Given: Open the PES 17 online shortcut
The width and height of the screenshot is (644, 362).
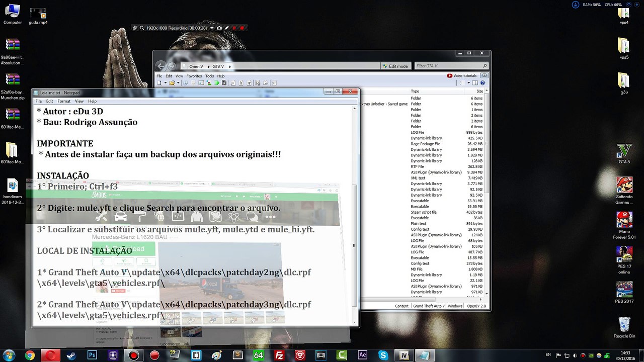Looking at the screenshot, I should (x=624, y=260).
